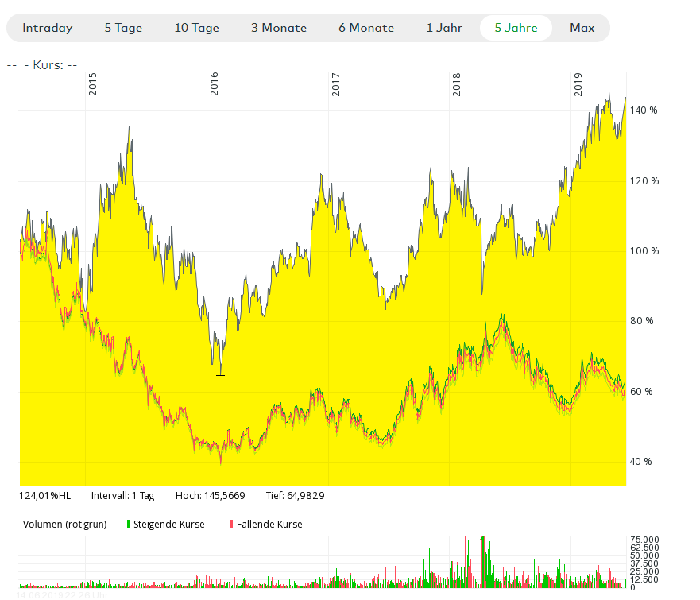This screenshot has height=600, width=700.
Task: Click the 2017 year axis label
Action: pos(336,84)
